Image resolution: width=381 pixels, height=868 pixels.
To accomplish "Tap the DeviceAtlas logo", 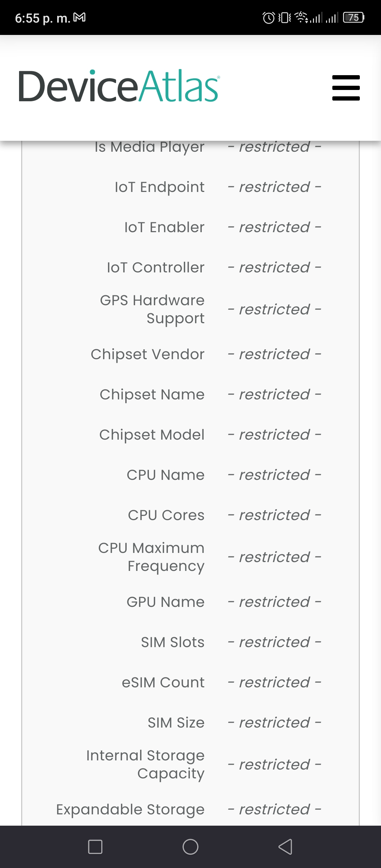I will click(x=119, y=86).
